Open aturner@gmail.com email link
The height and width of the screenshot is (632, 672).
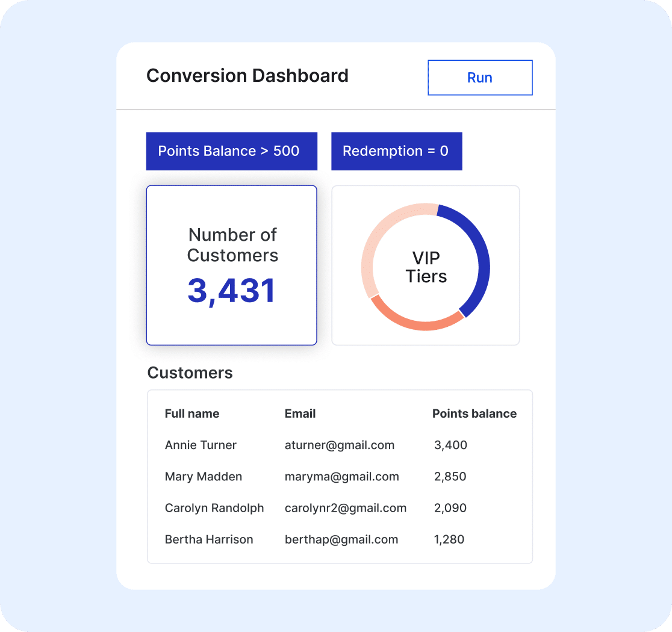click(x=340, y=445)
